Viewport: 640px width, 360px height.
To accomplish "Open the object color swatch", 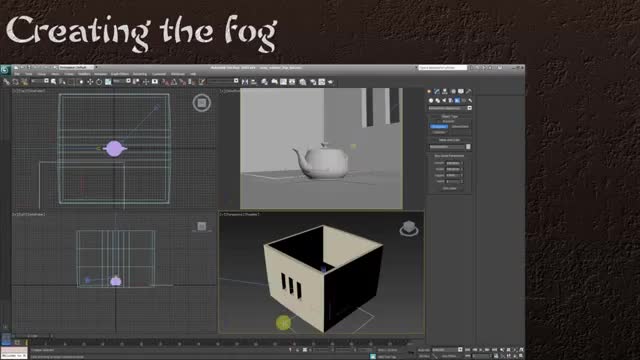I will (468, 147).
